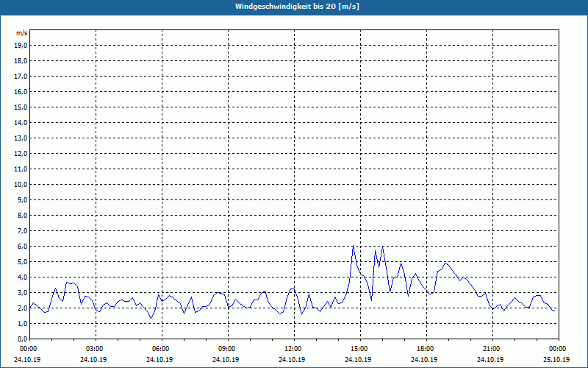Select the 6,0 y-axis label
588x368 pixels.
click(x=23, y=246)
